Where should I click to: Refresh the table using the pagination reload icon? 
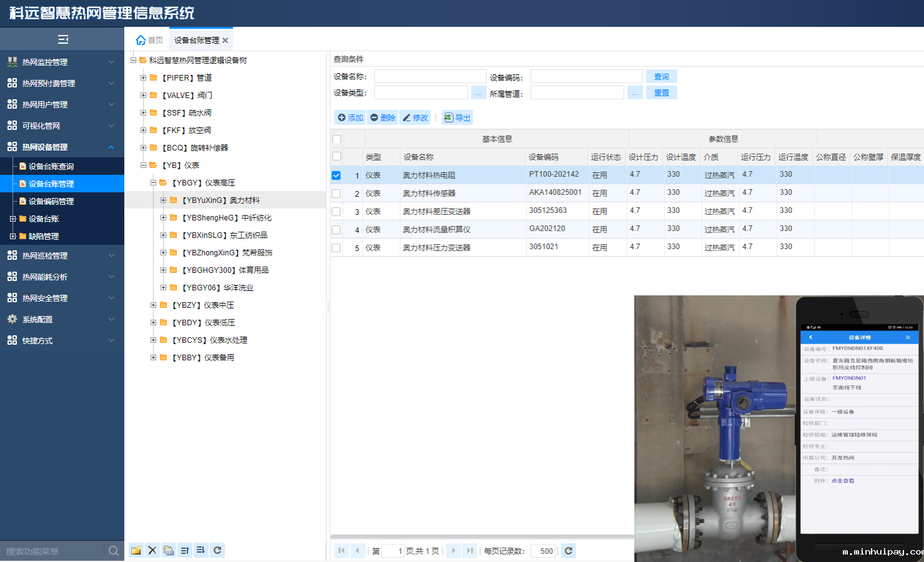568,551
